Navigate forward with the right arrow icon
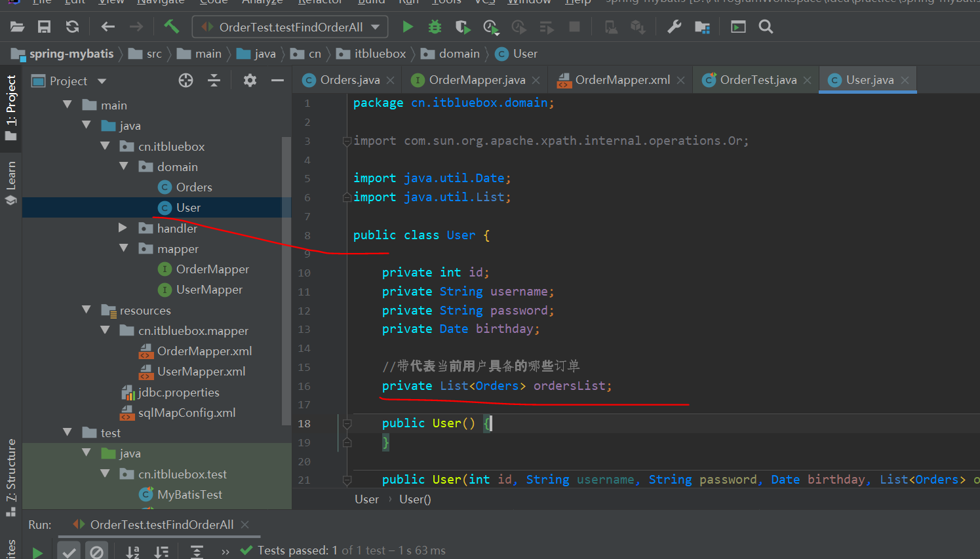 pos(136,27)
